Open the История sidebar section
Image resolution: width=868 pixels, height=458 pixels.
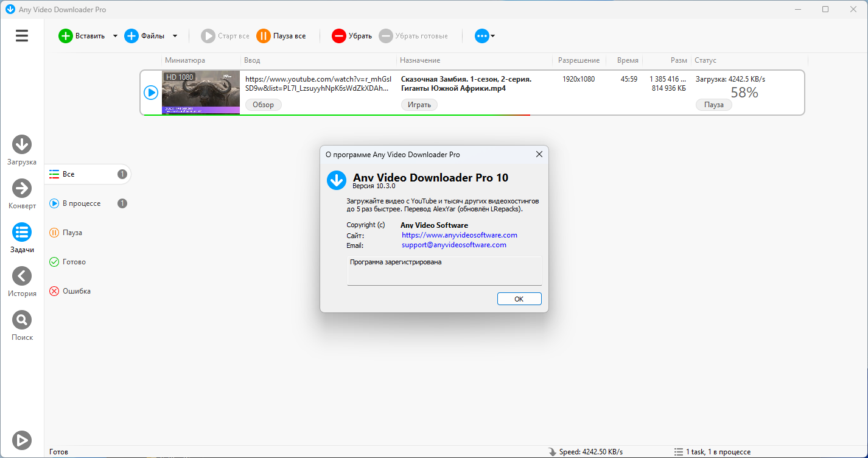click(x=22, y=277)
